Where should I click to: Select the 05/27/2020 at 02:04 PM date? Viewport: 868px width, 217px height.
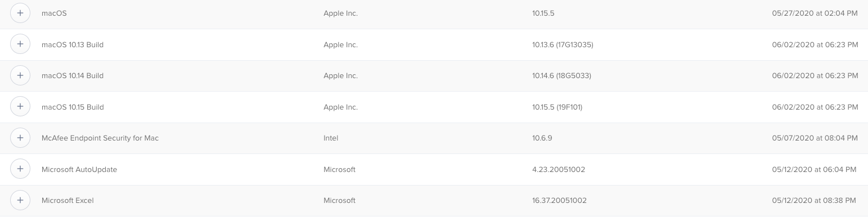point(815,13)
